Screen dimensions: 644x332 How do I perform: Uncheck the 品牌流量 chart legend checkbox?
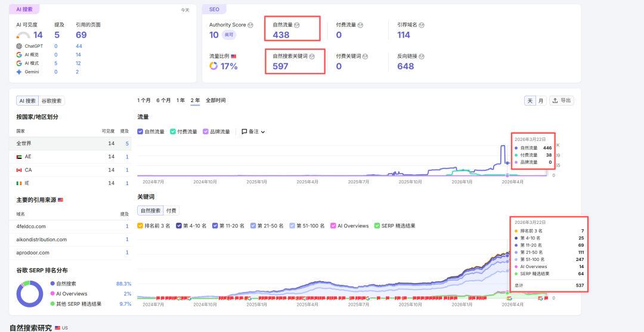tap(206, 131)
